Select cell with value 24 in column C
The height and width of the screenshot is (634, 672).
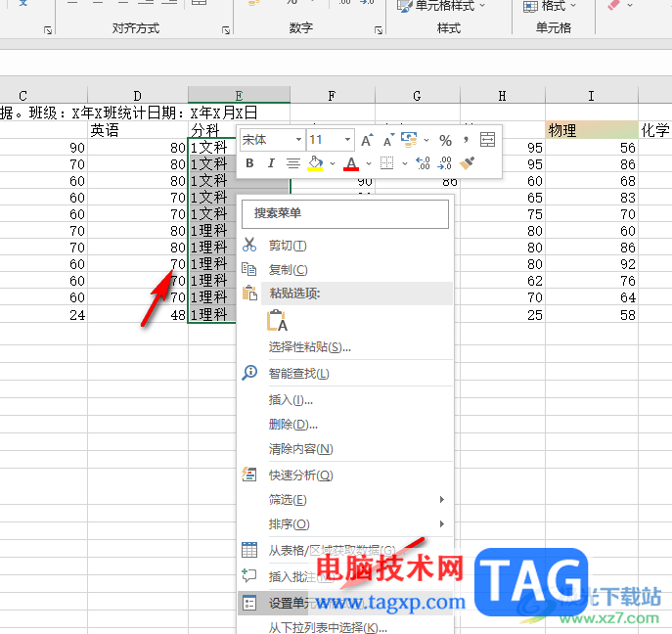[x=43, y=315]
